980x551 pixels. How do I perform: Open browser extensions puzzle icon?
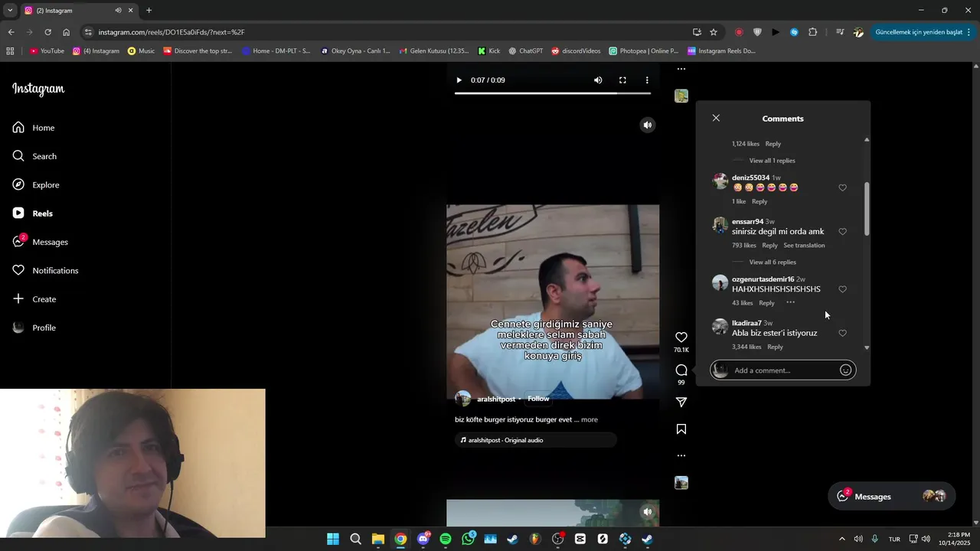click(812, 32)
